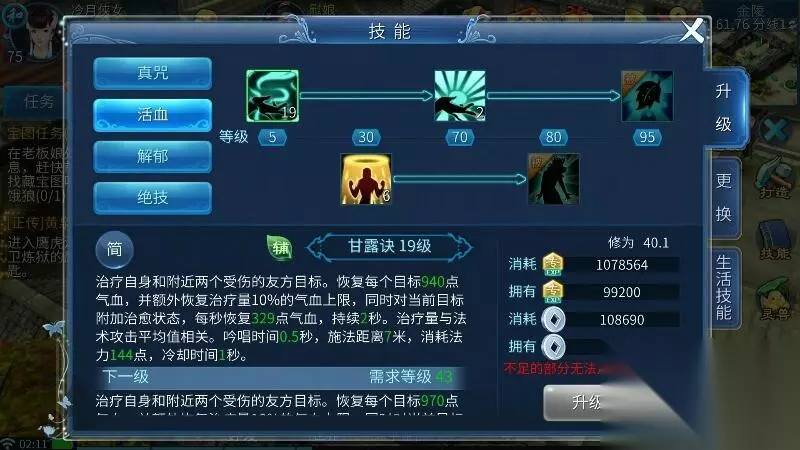Image resolution: width=800 pixels, height=450 pixels.
Task: Click the silver coin icon next to 108690
Action: click(553, 320)
